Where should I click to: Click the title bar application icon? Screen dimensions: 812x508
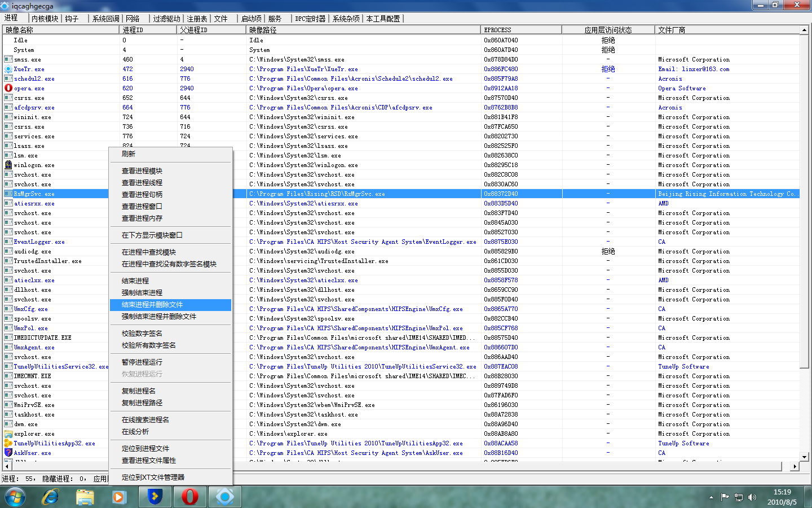(6, 6)
